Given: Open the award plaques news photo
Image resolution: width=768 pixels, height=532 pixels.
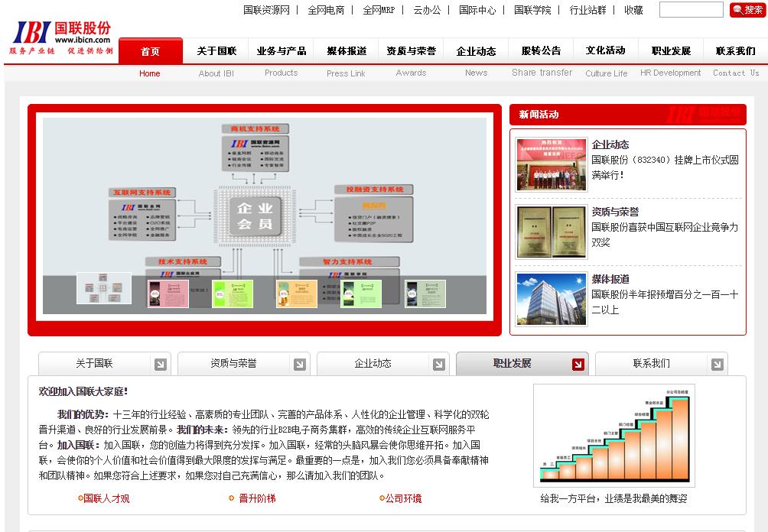Looking at the screenshot, I should pos(552,232).
